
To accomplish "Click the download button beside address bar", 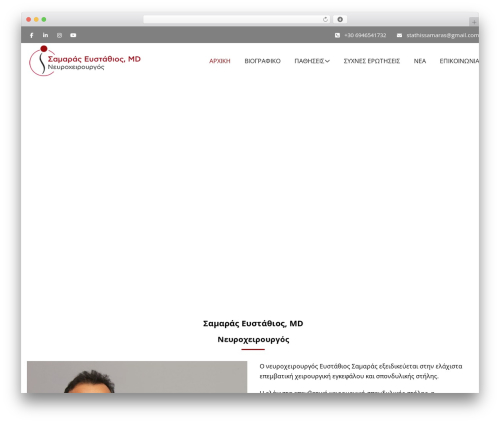I will pos(340,20).
